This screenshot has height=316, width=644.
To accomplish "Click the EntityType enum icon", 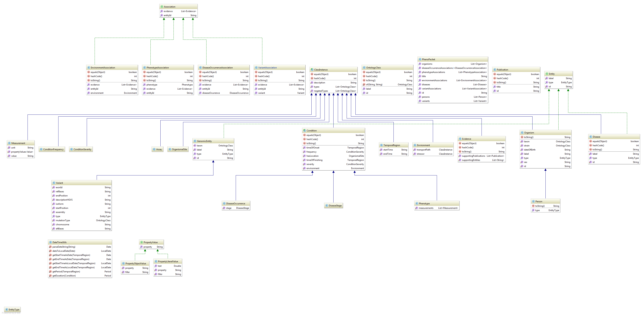I will click(x=7, y=309).
